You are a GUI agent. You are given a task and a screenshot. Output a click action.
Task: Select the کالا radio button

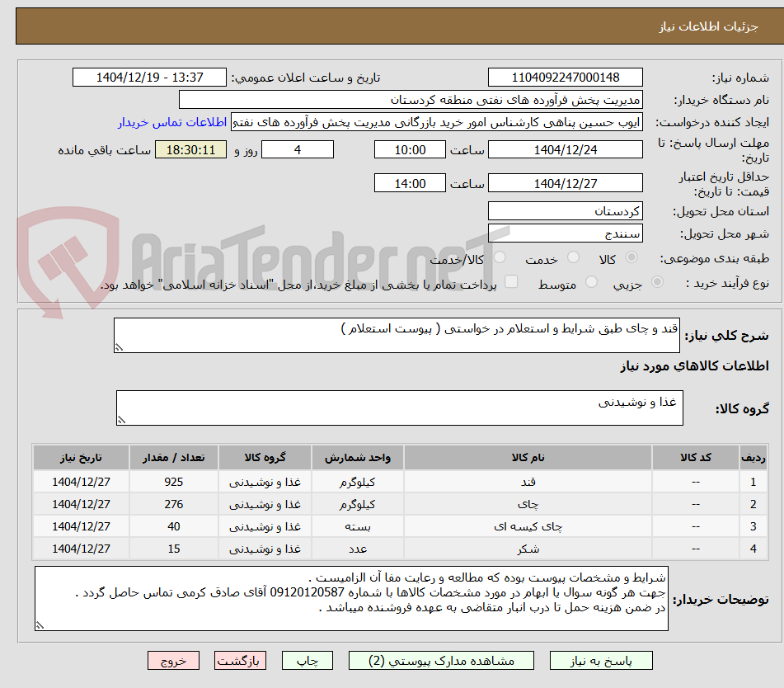[x=631, y=257]
